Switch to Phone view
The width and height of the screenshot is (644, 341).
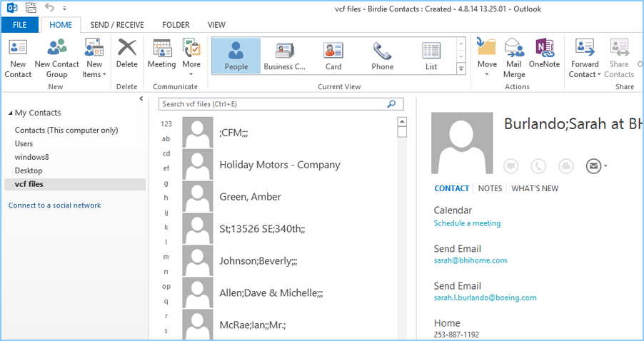(x=383, y=56)
